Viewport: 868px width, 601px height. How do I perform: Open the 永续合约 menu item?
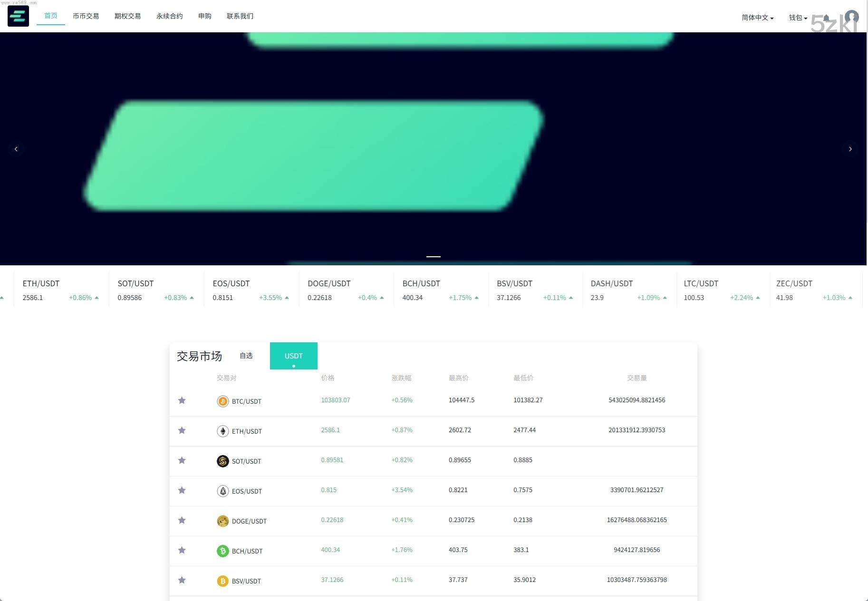click(169, 16)
